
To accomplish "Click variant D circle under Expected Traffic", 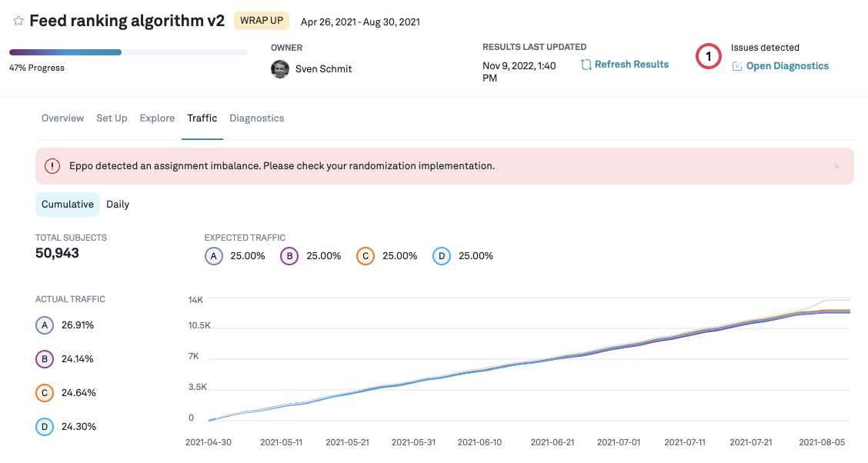I will (442, 256).
